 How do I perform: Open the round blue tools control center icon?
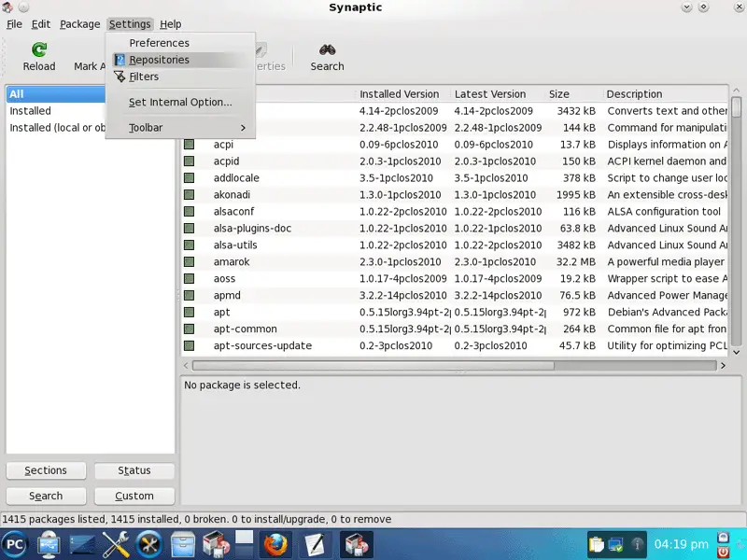(149, 544)
